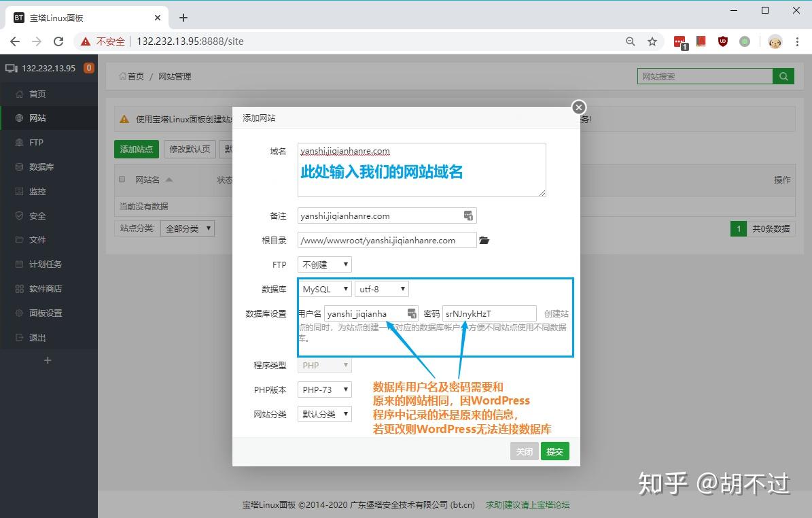Bookmark this page with the star icon
This screenshot has width=812, height=518.
click(x=652, y=41)
